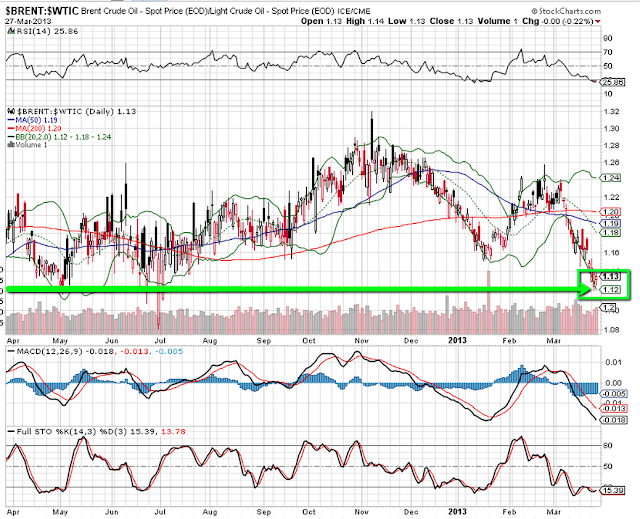Click the 0.01 level label on MACD
Image resolution: width=640 pixels, height=519 pixels.
click(613, 362)
